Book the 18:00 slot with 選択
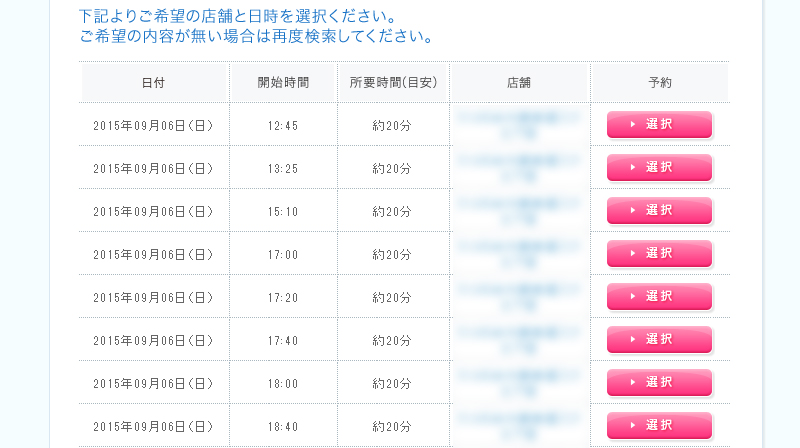The image size is (800, 448). coord(659,382)
